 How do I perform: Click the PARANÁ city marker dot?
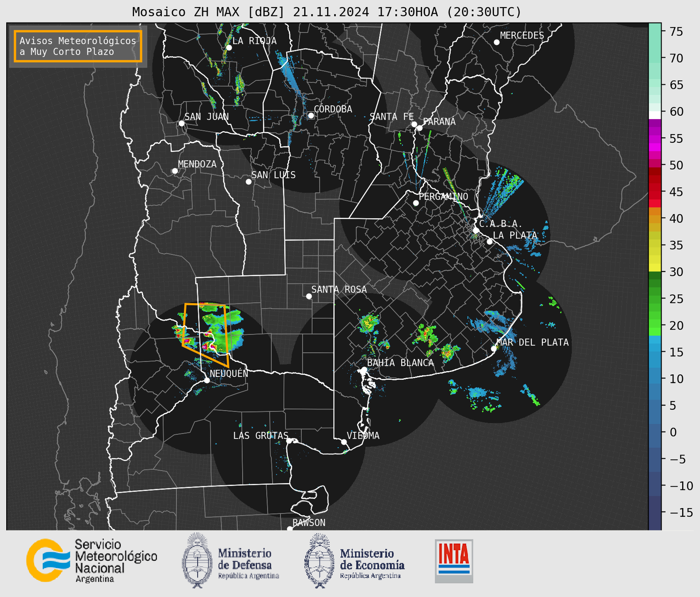coord(420,128)
